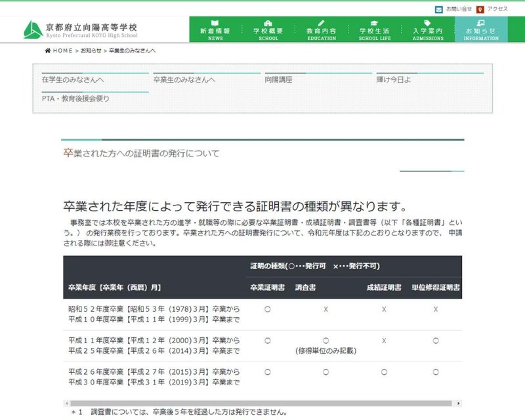Click the map pin icon for アクセス
The width and height of the screenshot is (525, 420).
point(480,9)
